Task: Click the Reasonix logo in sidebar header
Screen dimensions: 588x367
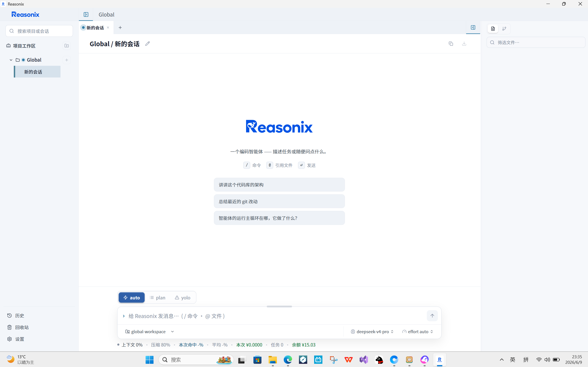Action: click(26, 14)
